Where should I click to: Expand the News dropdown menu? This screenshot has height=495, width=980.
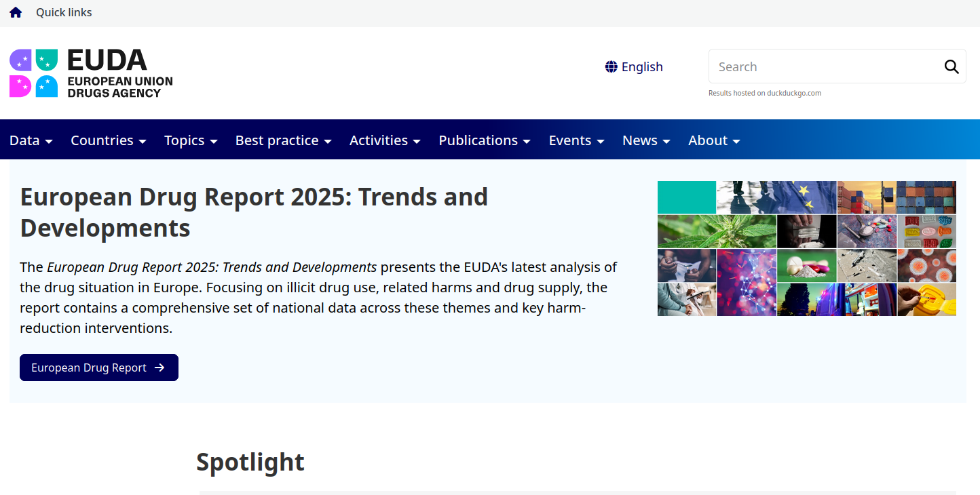pos(646,140)
